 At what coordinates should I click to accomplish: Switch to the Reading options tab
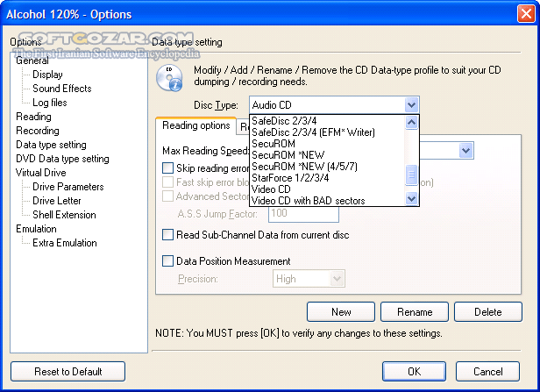[196, 126]
